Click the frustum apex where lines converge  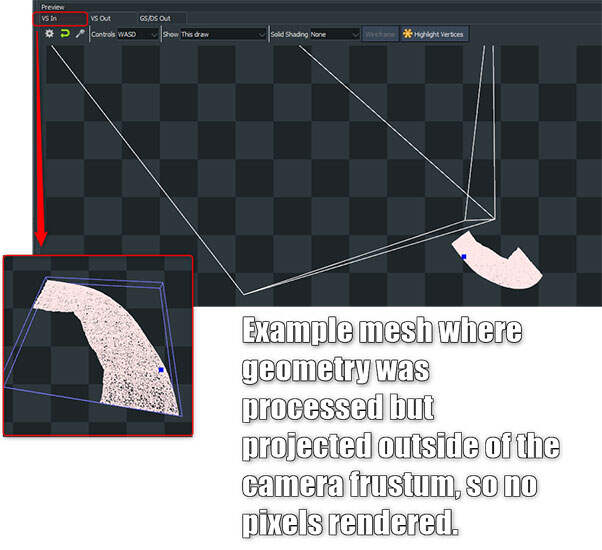pyautogui.click(x=495, y=217)
